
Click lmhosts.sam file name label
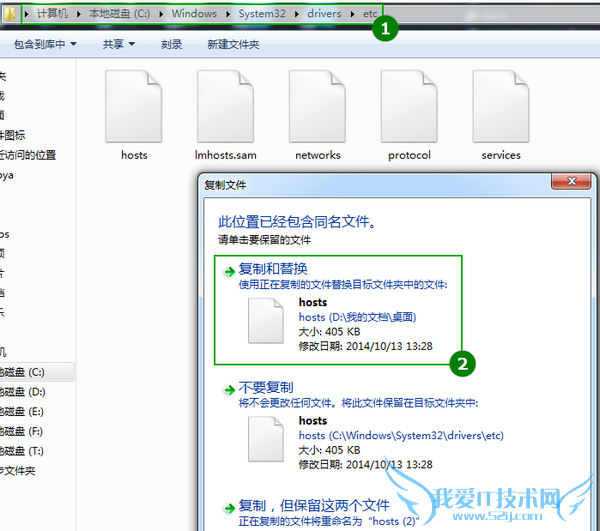click(x=225, y=155)
